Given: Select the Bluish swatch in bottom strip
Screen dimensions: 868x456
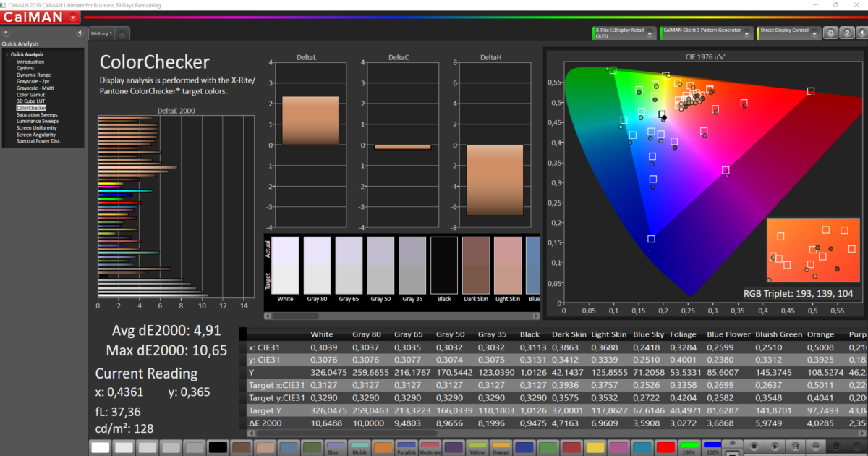Looking at the screenshot, I should (x=359, y=447).
